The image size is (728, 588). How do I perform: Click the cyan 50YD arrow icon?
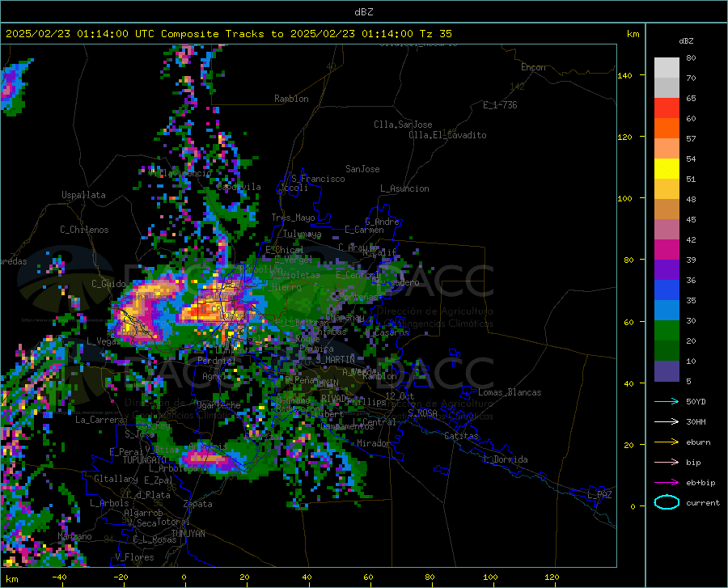click(x=667, y=401)
